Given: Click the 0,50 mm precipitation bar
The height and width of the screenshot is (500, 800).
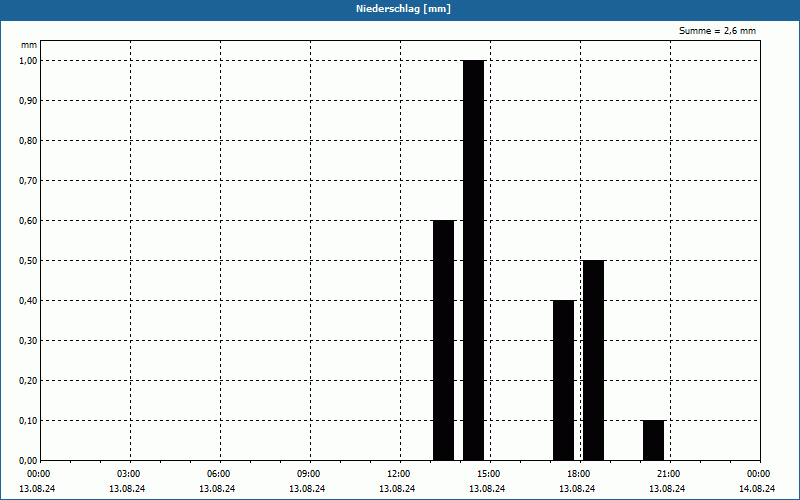Looking at the screenshot, I should click(x=593, y=360).
